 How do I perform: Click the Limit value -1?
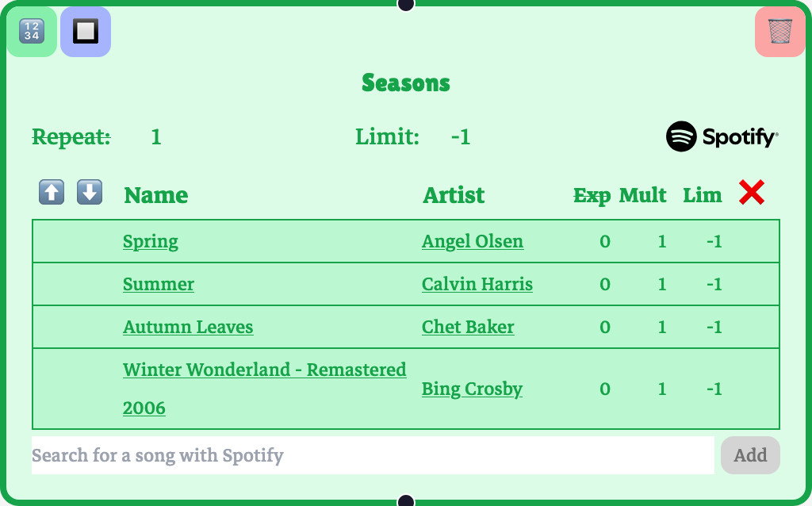click(x=461, y=137)
